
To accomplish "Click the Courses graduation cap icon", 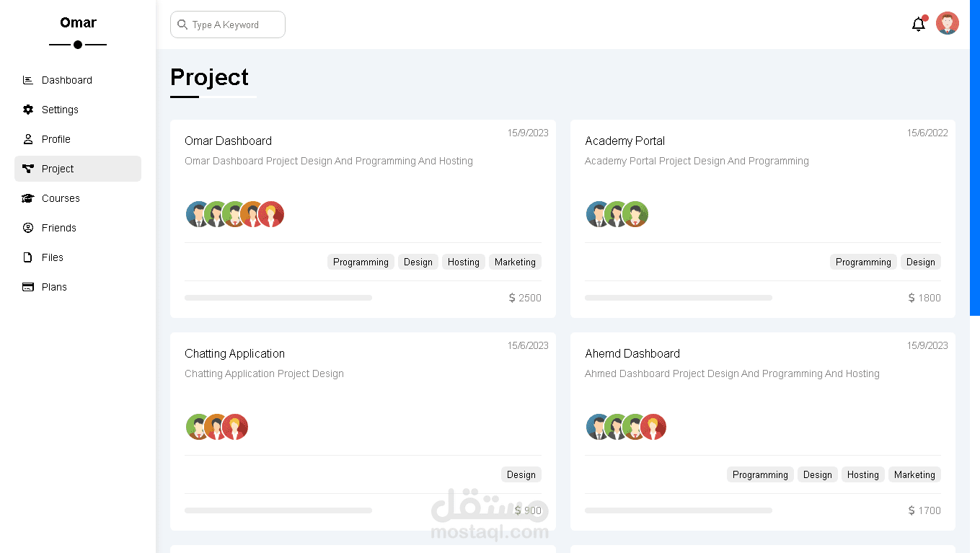I will point(28,198).
